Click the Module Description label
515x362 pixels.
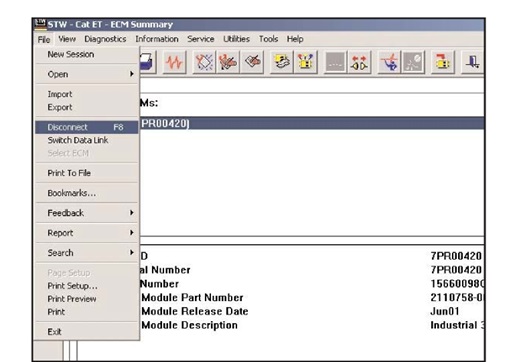point(189,325)
